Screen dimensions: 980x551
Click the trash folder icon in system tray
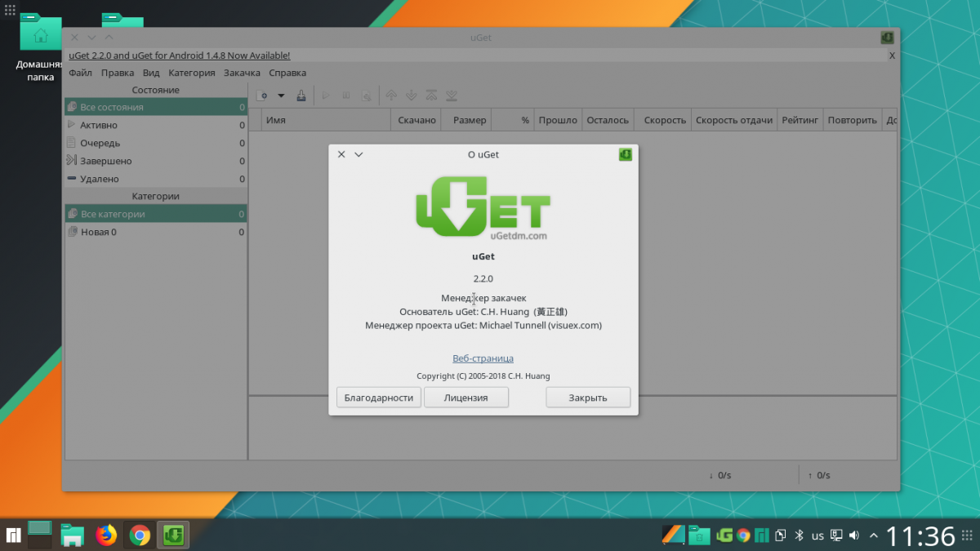(698, 535)
